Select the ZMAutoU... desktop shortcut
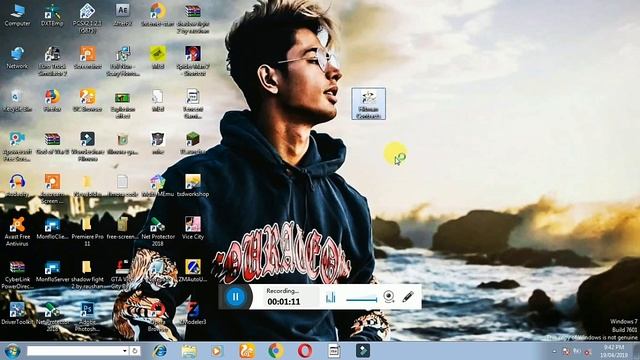Screen dimensions: 640x360 click(193, 271)
